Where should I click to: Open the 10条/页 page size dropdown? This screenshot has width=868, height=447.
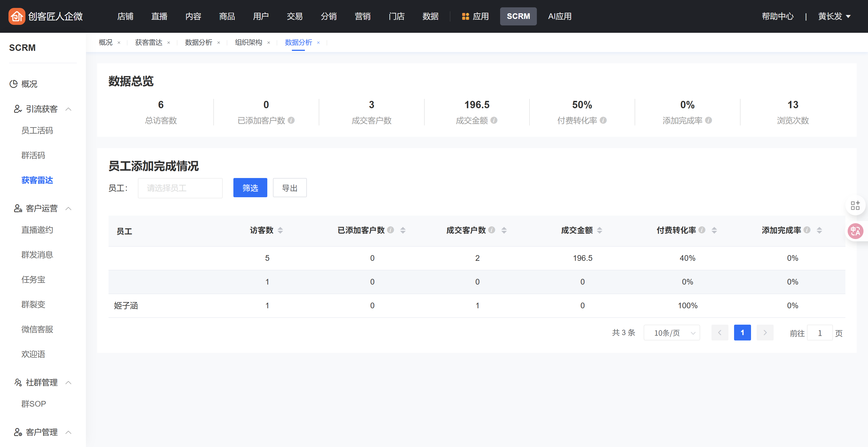pyautogui.click(x=671, y=333)
